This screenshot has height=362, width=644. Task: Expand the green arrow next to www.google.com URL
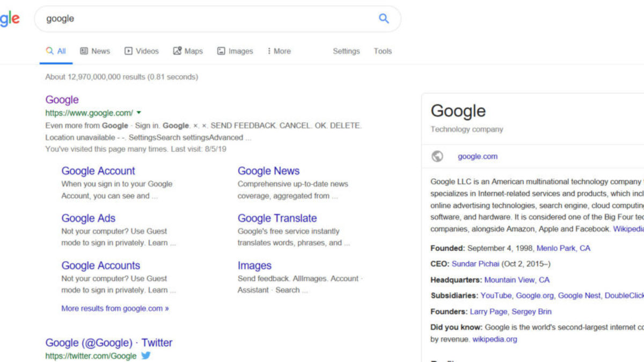tap(139, 113)
